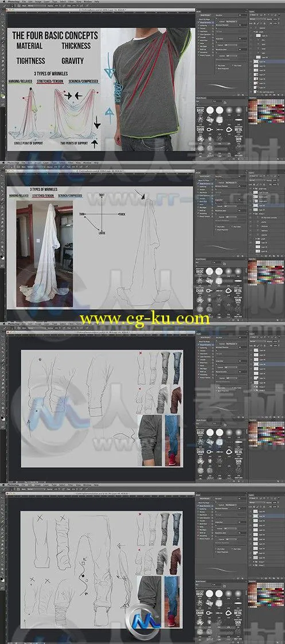Click Layers trash icon in Four Basic Concepts window
Viewport: 285px width, 644px height.
point(281,95)
